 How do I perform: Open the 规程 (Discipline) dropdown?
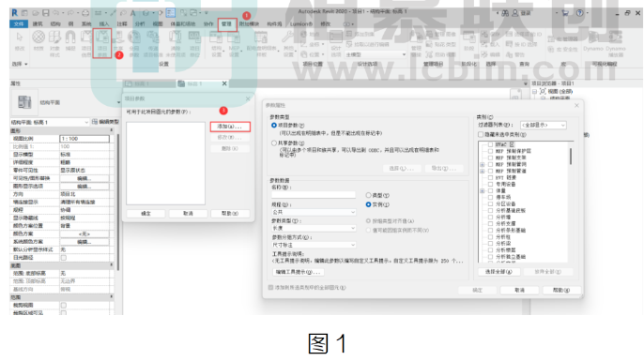click(x=314, y=212)
